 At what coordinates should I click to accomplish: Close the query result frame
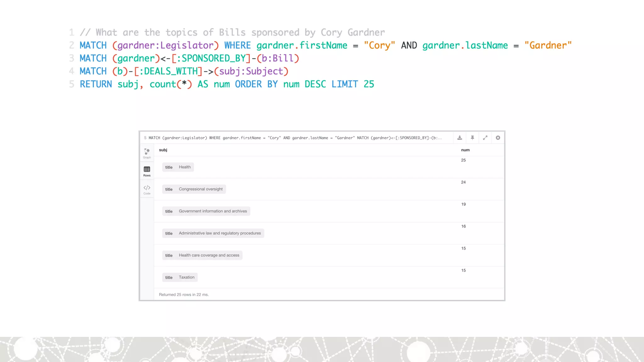pos(498,138)
